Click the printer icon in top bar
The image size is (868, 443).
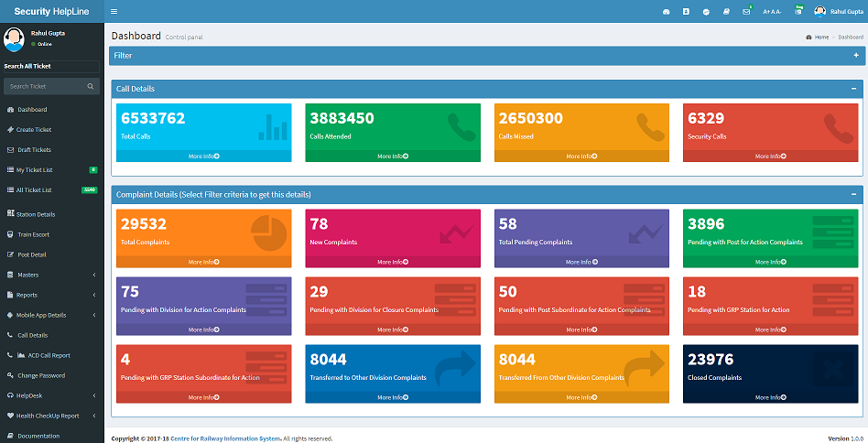726,12
